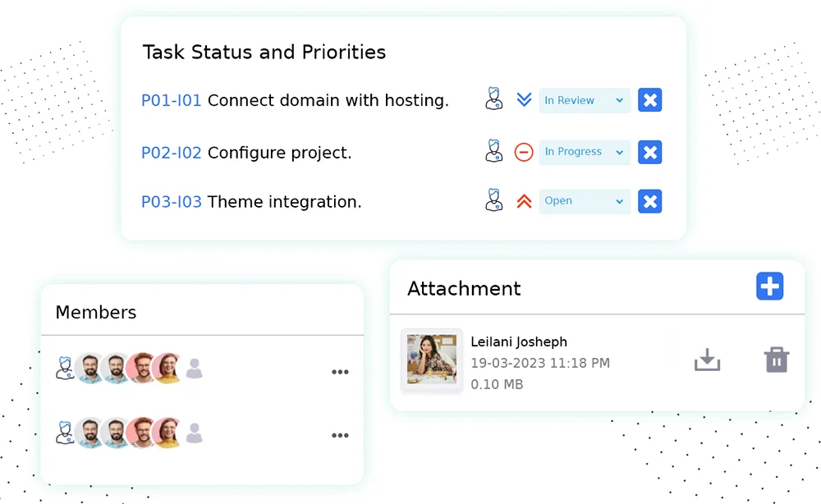Image resolution: width=821 pixels, height=504 pixels.
Task: Delete the Leilani Josheph attachment
Action: pyautogui.click(x=777, y=360)
